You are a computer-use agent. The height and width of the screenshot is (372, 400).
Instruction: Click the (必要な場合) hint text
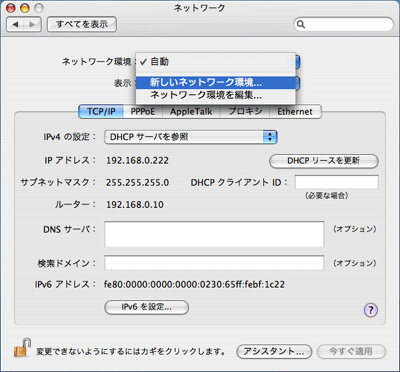point(327,196)
